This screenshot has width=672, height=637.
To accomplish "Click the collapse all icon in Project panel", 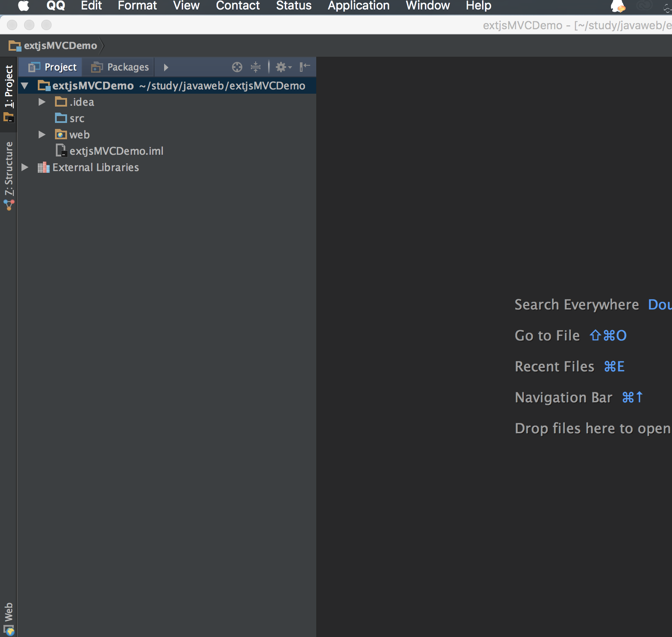I will 256,67.
